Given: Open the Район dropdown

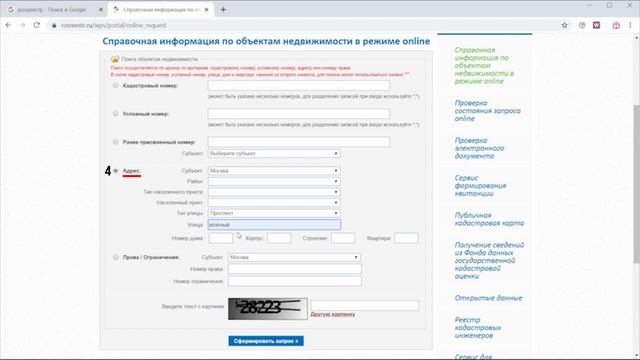Looking at the screenshot, I should click(274, 181).
